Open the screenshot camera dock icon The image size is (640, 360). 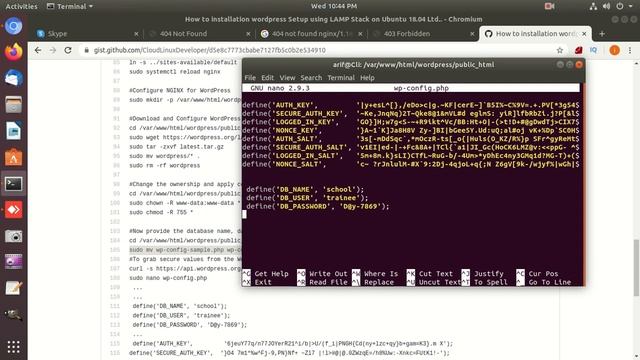click(x=13, y=236)
